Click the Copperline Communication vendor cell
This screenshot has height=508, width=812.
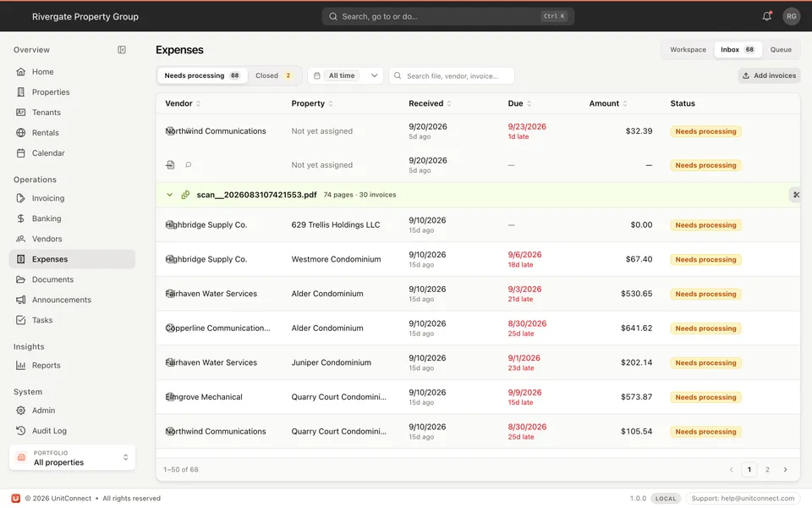[x=217, y=329]
